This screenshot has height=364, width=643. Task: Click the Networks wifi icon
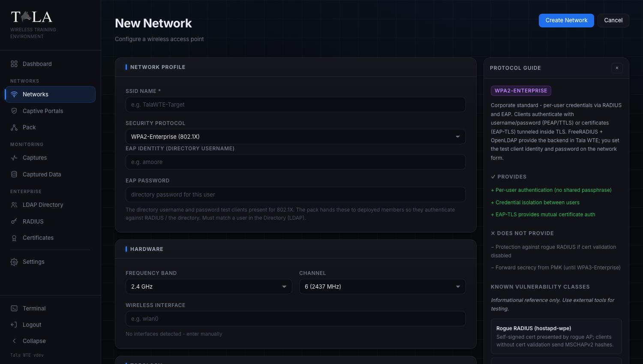pos(14,94)
